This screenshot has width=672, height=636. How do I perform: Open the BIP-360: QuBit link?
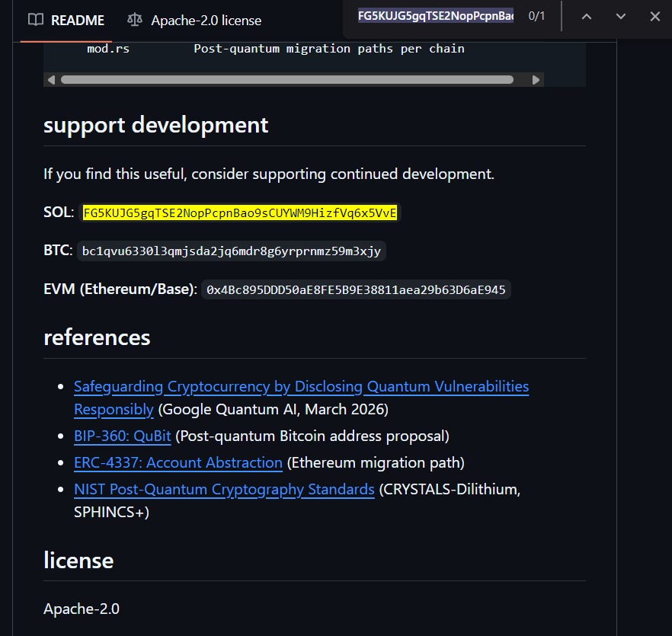pos(123,436)
